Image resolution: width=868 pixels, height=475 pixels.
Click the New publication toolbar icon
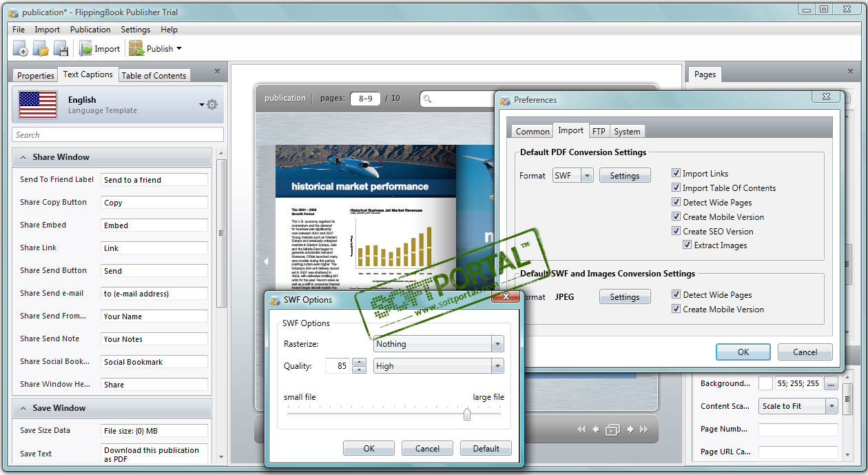click(21, 48)
